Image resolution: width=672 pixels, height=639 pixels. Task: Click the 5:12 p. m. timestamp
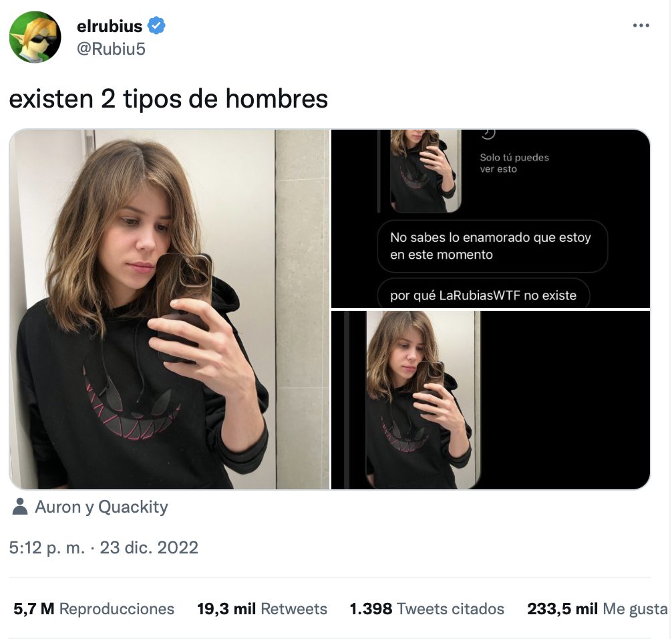pyautogui.click(x=47, y=548)
